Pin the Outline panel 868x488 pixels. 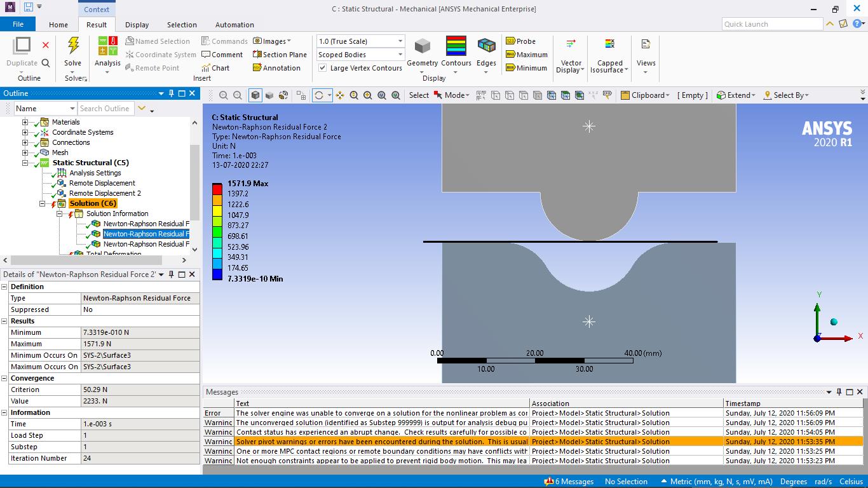click(x=171, y=93)
